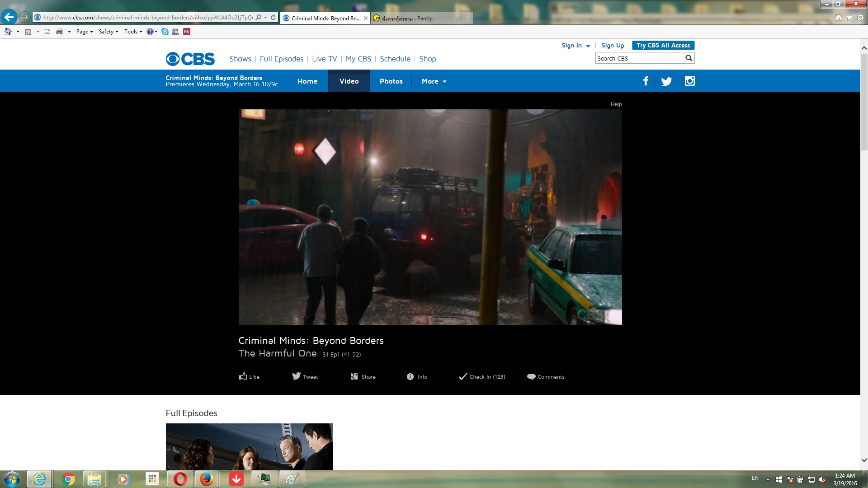868x488 pixels.
Task: Expand the Tools menu dropdown
Action: [133, 32]
